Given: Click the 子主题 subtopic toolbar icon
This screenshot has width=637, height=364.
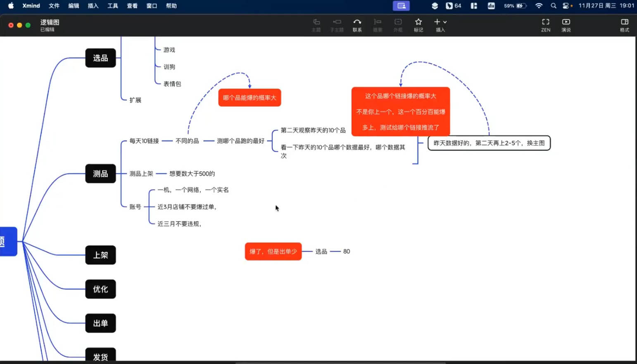Looking at the screenshot, I should click(337, 22).
